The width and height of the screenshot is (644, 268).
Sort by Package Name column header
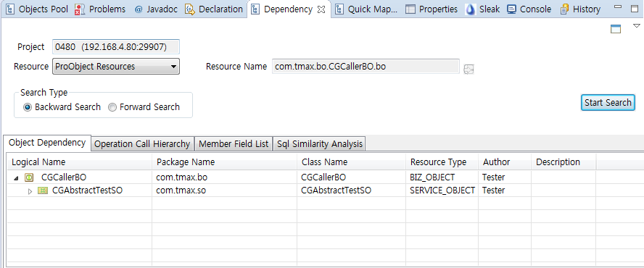coord(224,162)
